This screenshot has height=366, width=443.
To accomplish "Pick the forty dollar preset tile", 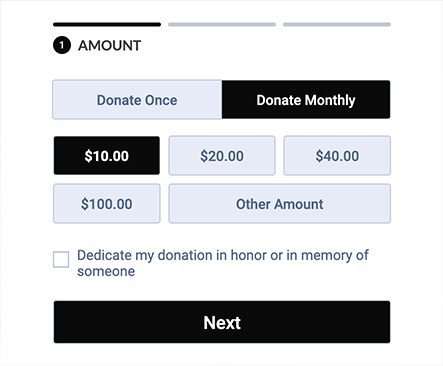I will (x=337, y=155).
